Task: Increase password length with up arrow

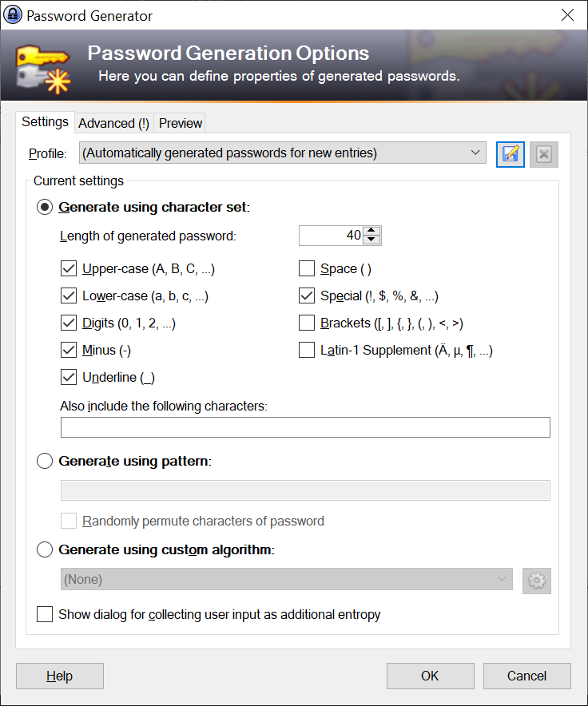Action: [x=371, y=231]
